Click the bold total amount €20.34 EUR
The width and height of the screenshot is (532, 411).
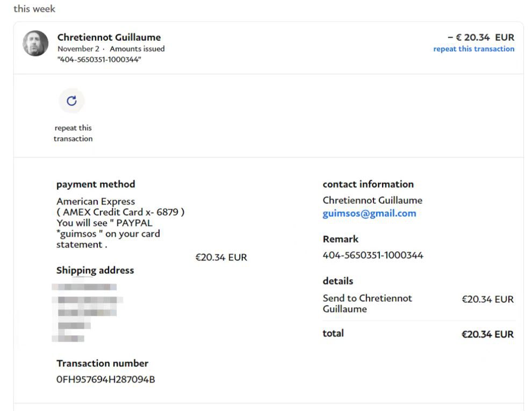click(487, 334)
